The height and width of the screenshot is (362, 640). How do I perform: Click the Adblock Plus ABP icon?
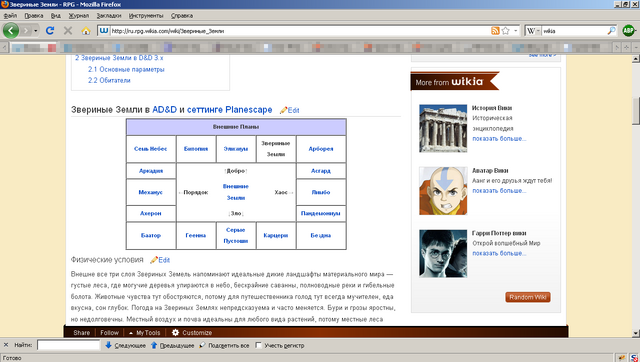[629, 31]
